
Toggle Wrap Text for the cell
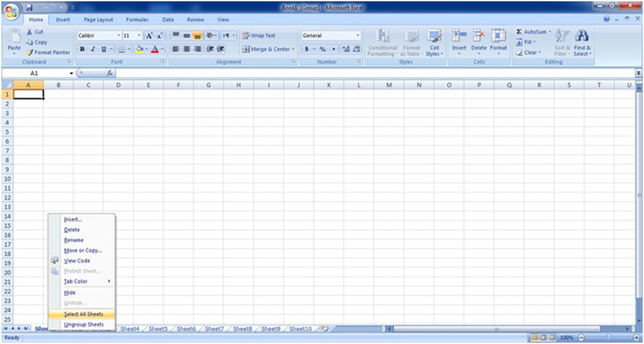(259, 36)
